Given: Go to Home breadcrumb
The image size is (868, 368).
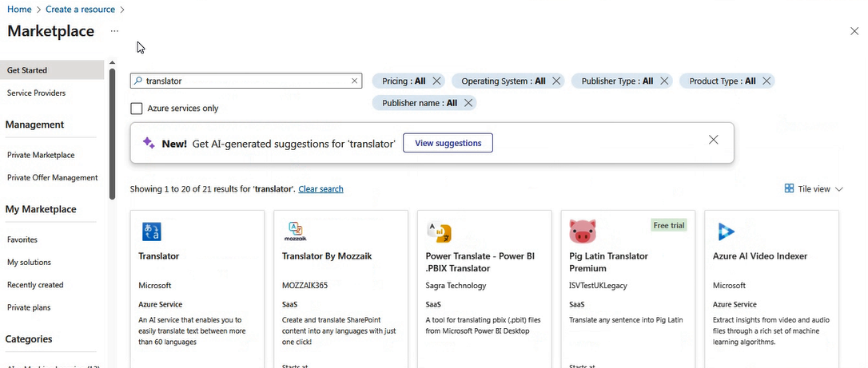Looking at the screenshot, I should pyautogui.click(x=19, y=10).
